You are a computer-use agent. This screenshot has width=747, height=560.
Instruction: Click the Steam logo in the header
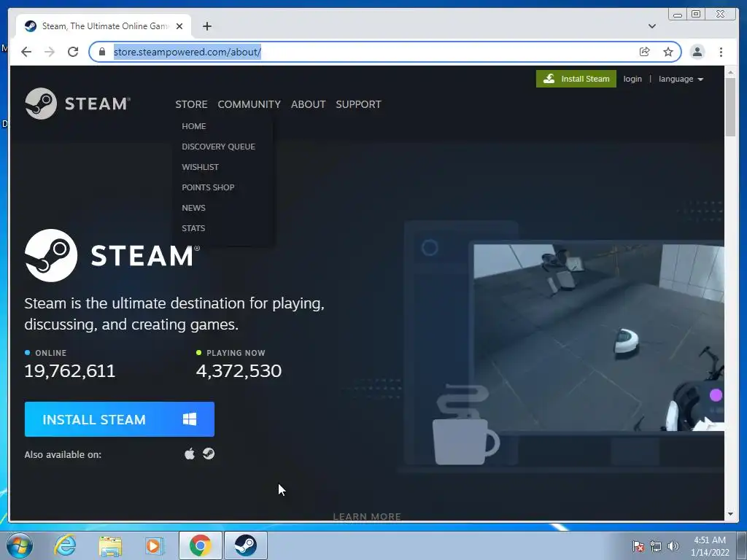click(x=77, y=104)
